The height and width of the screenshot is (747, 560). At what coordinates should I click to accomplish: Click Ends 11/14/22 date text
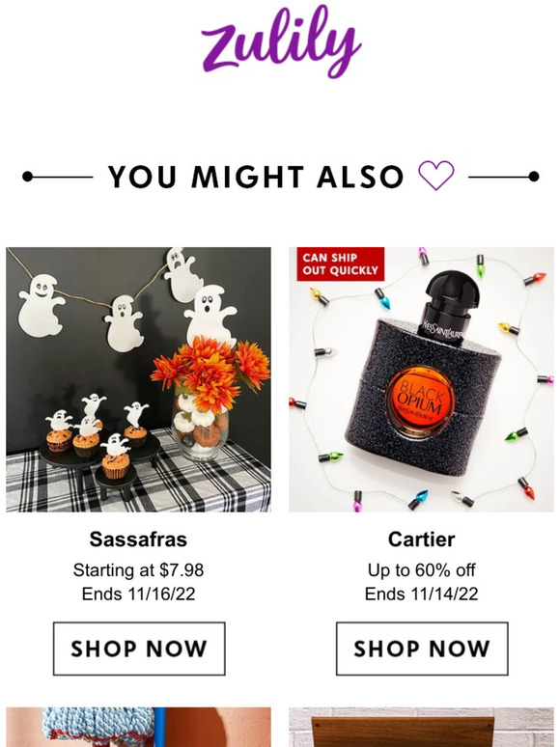click(421, 594)
